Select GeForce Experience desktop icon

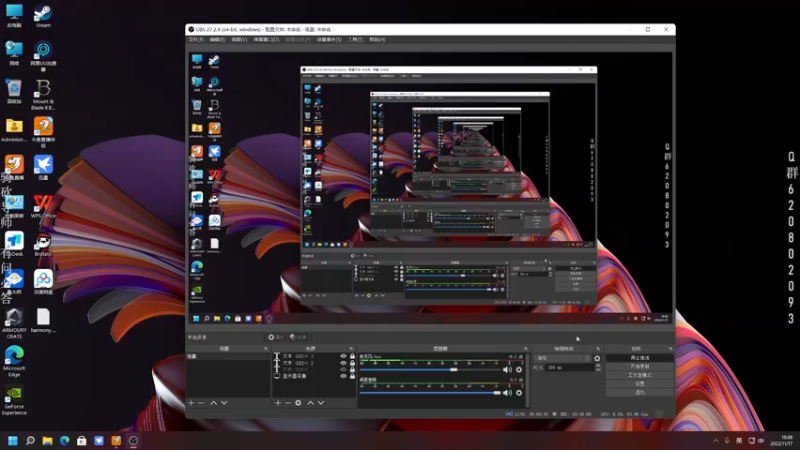(x=14, y=400)
